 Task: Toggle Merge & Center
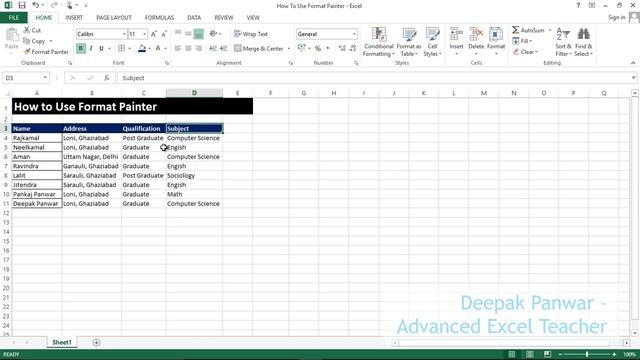(259, 48)
